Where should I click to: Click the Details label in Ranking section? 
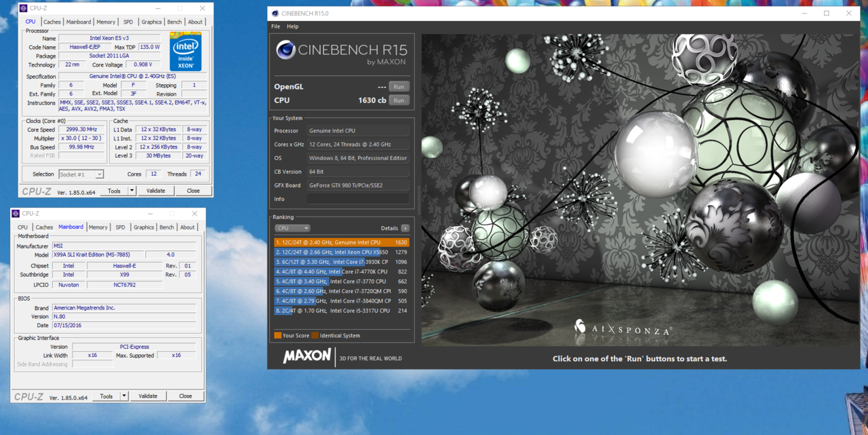coord(389,228)
